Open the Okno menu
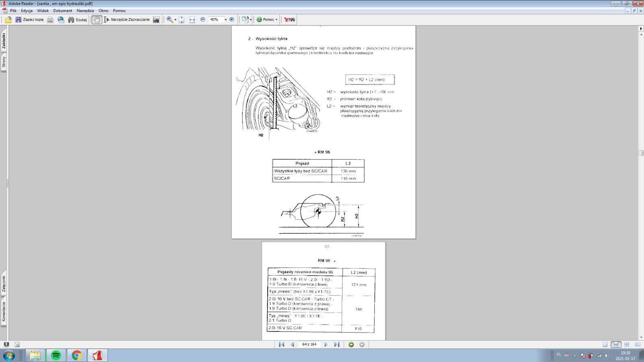Image resolution: width=644 pixels, height=362 pixels. click(103, 11)
